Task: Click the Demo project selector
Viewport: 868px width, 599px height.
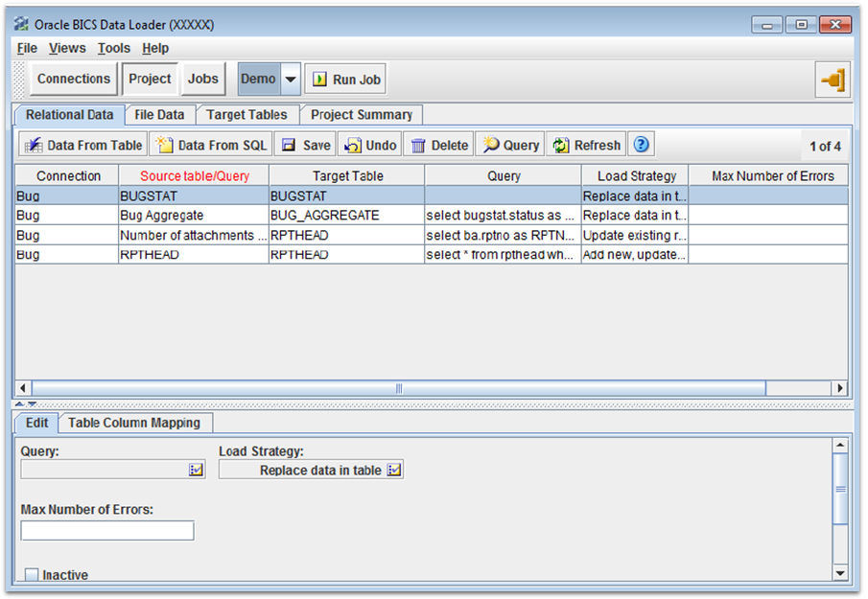Action: tap(259, 80)
